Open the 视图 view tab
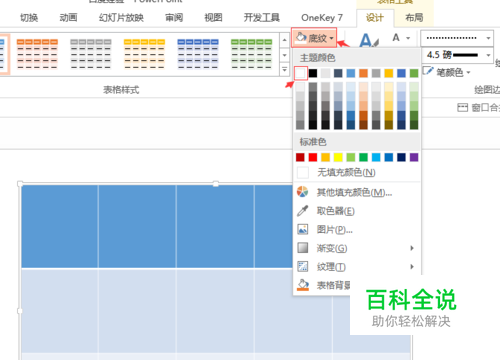 [x=213, y=18]
